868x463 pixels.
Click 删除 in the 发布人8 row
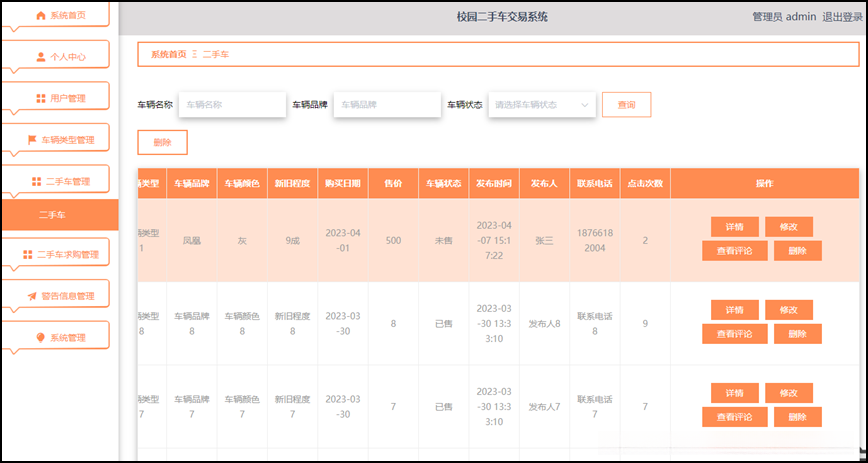(x=798, y=334)
